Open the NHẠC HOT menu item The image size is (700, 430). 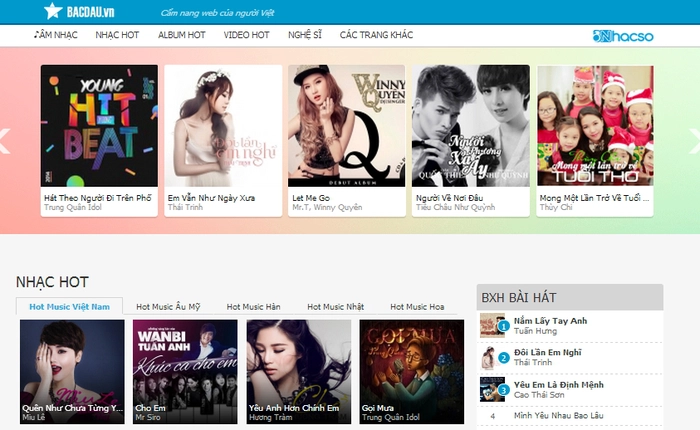[117, 35]
